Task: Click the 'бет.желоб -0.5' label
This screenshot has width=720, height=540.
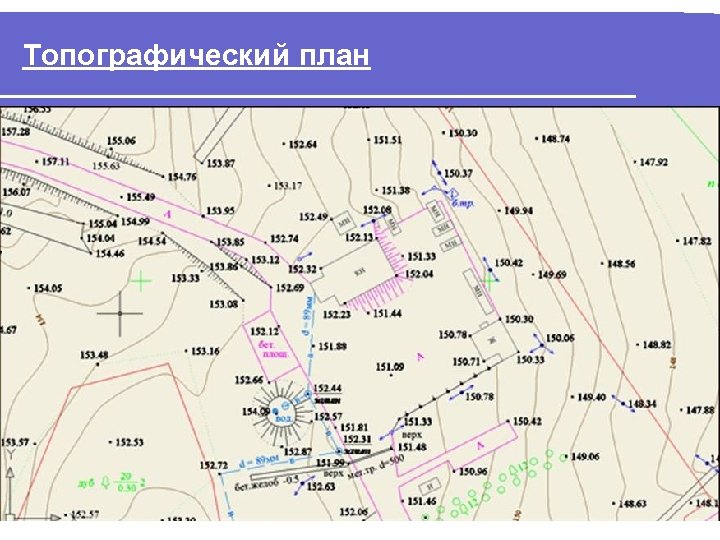Action: (x=267, y=484)
